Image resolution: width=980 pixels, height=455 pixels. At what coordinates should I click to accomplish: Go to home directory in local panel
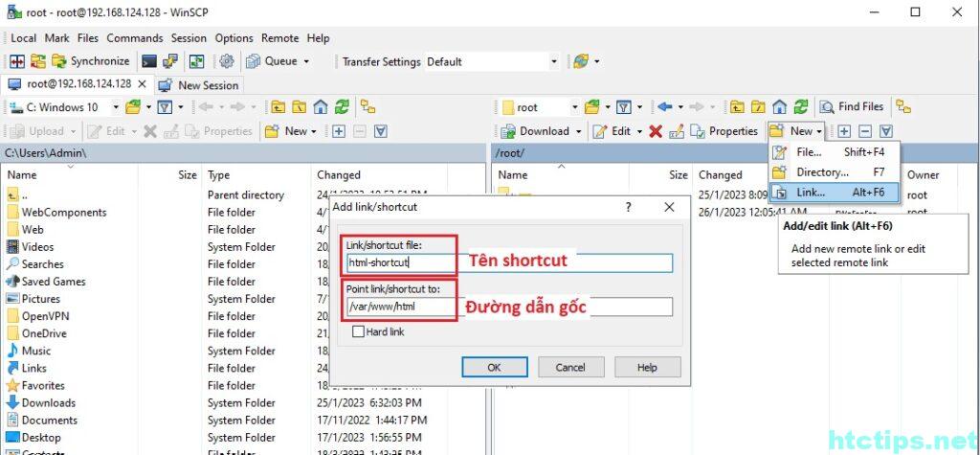click(320, 107)
